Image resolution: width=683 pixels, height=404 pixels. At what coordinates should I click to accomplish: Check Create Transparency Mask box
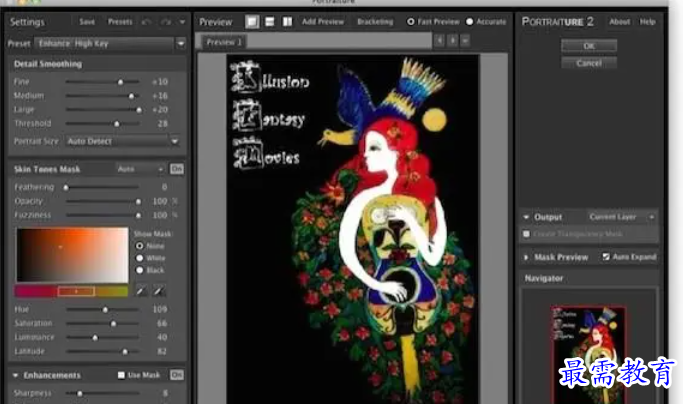(x=527, y=234)
